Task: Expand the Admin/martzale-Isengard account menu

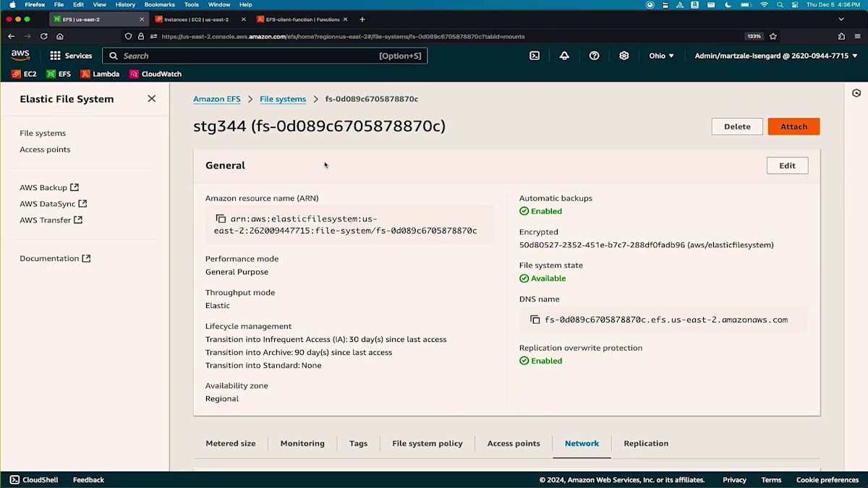Action: point(776,56)
